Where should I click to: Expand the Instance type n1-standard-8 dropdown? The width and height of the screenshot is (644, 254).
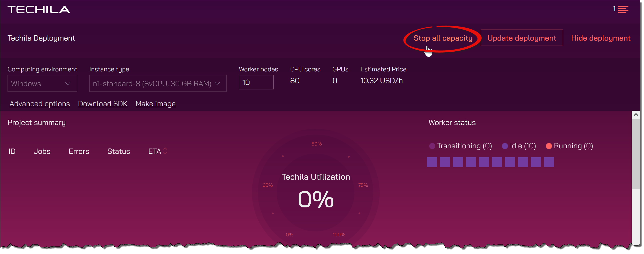[158, 83]
